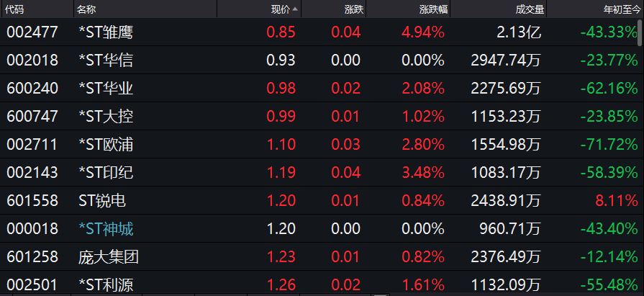Select the *ST欧浦 stock name
Image resolution: width=644 pixels, height=296 pixels.
tap(106, 144)
